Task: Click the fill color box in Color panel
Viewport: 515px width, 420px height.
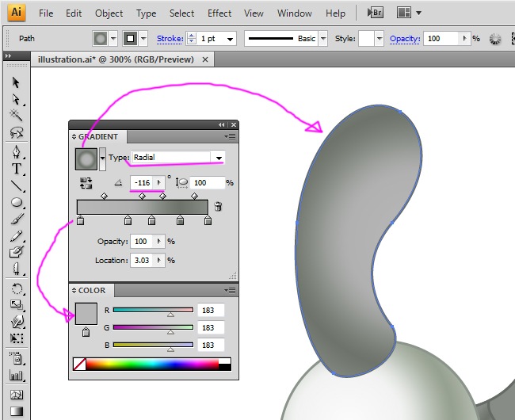Action: tap(86, 314)
